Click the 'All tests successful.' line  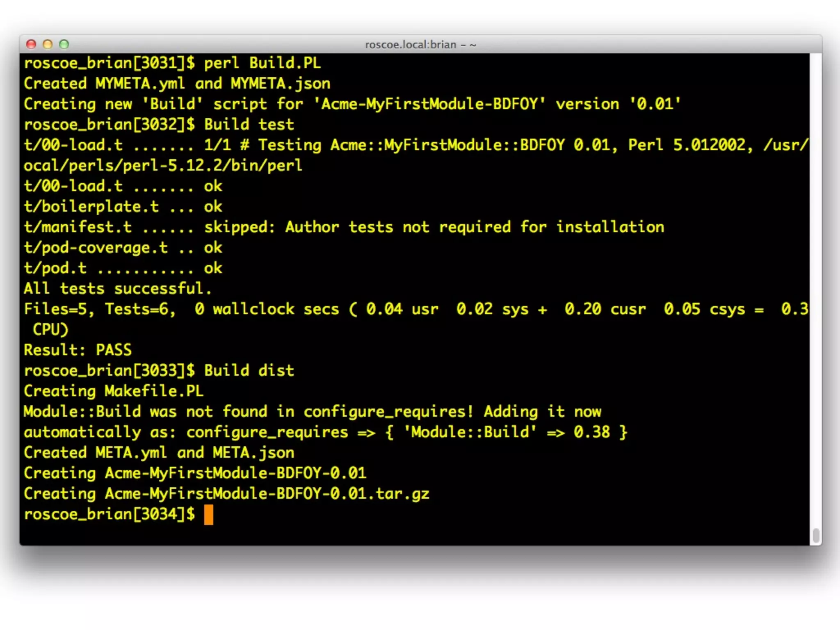(118, 289)
